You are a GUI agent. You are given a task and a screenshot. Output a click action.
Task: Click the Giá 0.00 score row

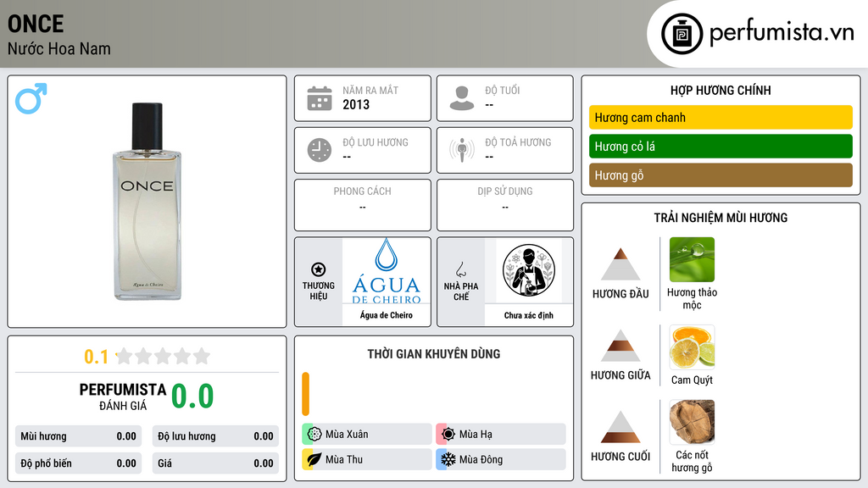215,463
